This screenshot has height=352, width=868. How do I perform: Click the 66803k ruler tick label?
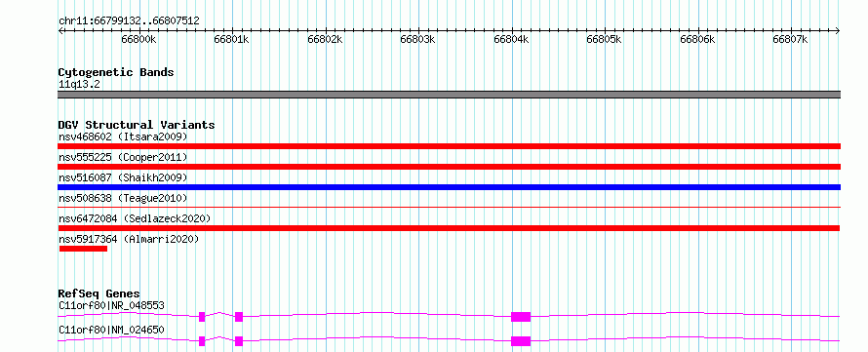417,39
